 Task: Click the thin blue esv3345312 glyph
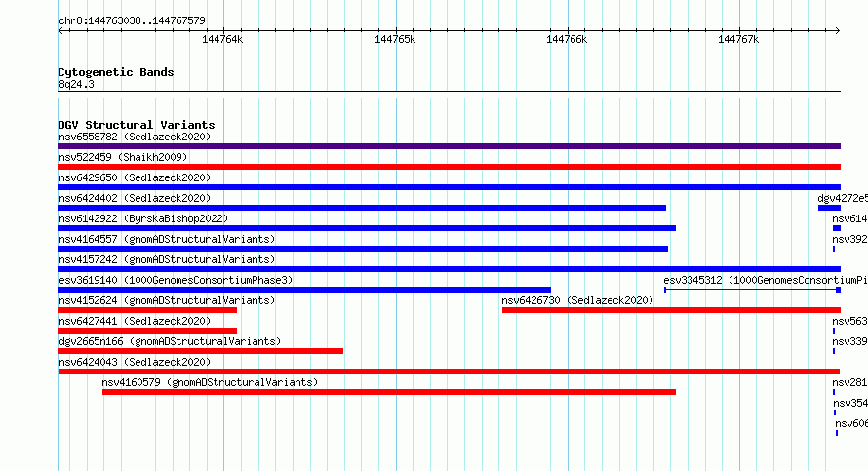coord(752,290)
